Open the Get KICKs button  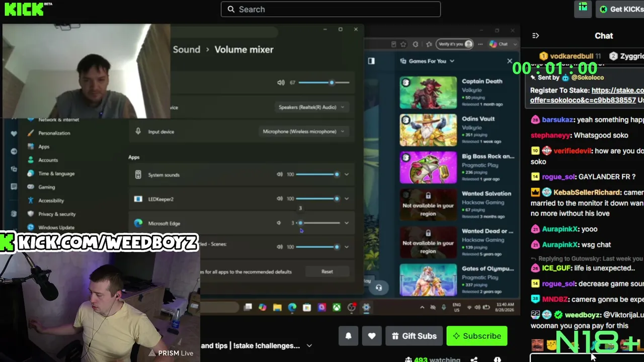pyautogui.click(x=621, y=9)
